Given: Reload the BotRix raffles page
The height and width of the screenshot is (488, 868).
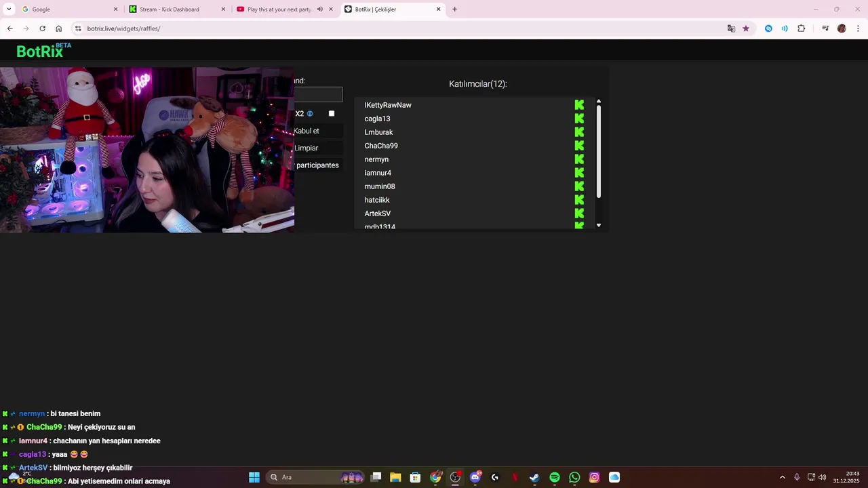Looking at the screenshot, I should [42, 28].
